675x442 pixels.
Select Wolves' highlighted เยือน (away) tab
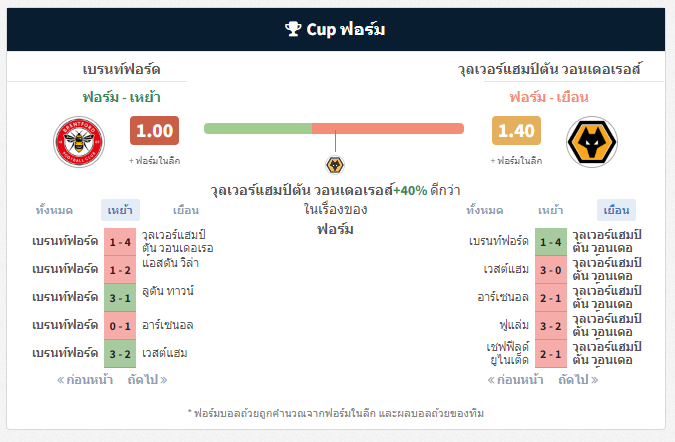(x=616, y=210)
